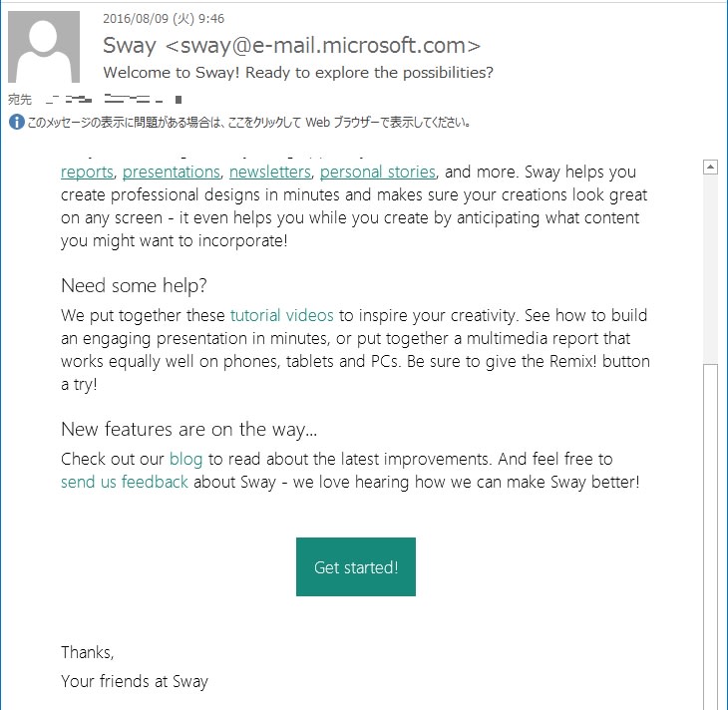Visit the Sway blog link
This screenshot has width=728, height=710.
click(x=185, y=460)
